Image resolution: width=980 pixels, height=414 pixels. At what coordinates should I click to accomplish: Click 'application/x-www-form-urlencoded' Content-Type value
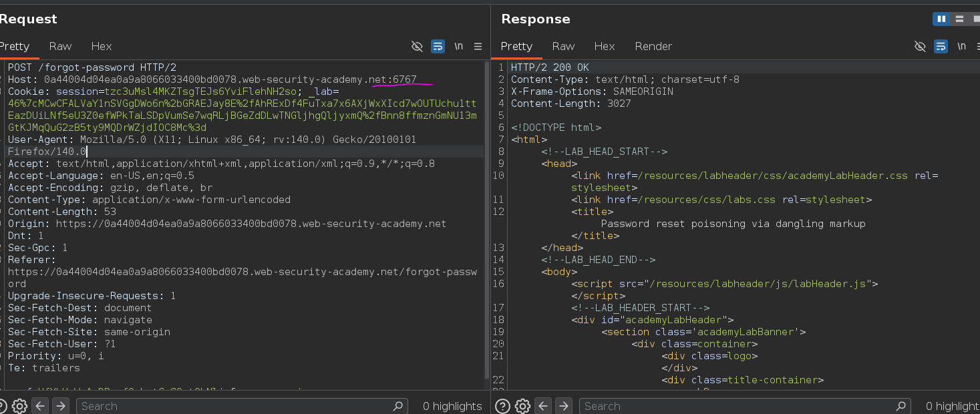(x=191, y=200)
